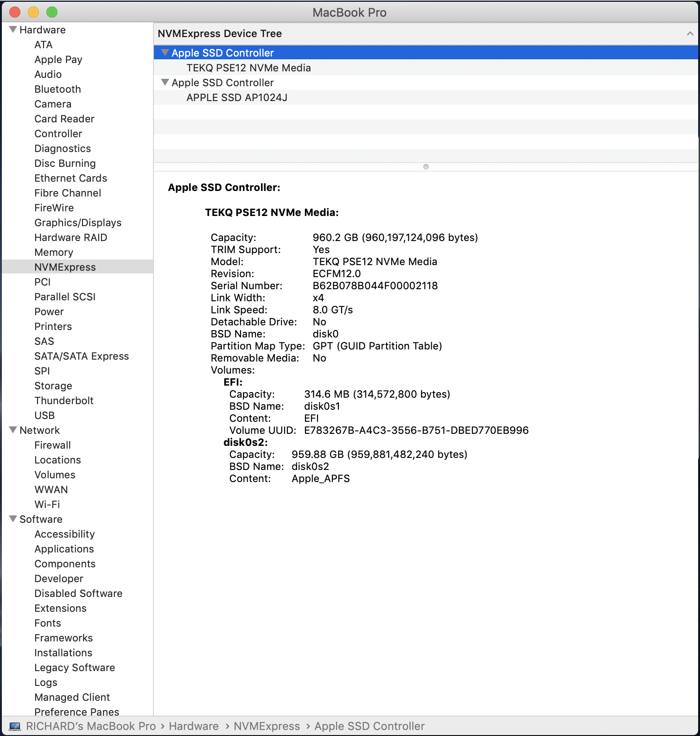Select Locations under Network
The height and width of the screenshot is (736, 700).
(58, 460)
